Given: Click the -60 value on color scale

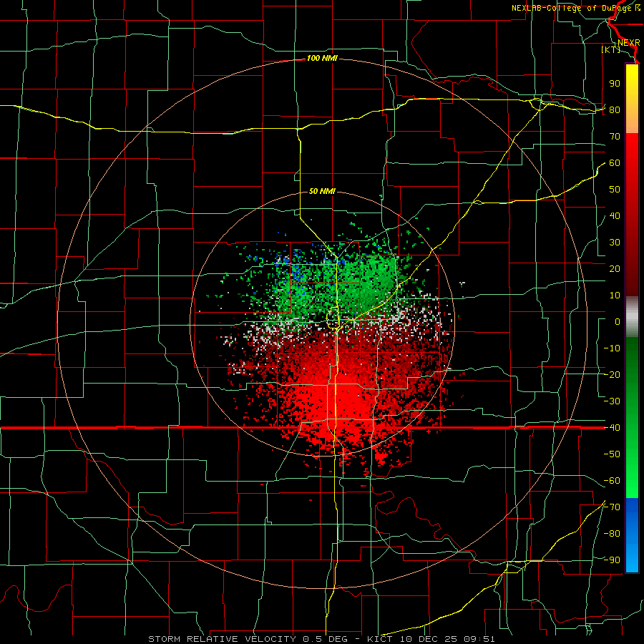Looking at the screenshot, I should [x=612, y=481].
